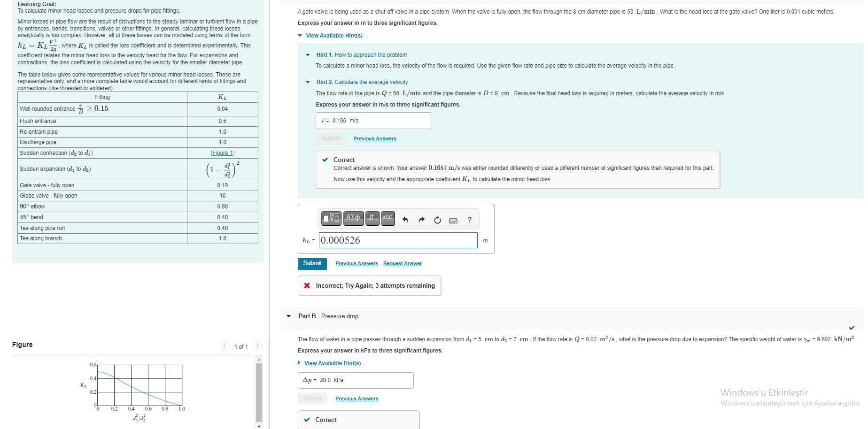The width and height of the screenshot is (868, 429).
Task: Click the hL answer input field
Action: click(398, 240)
